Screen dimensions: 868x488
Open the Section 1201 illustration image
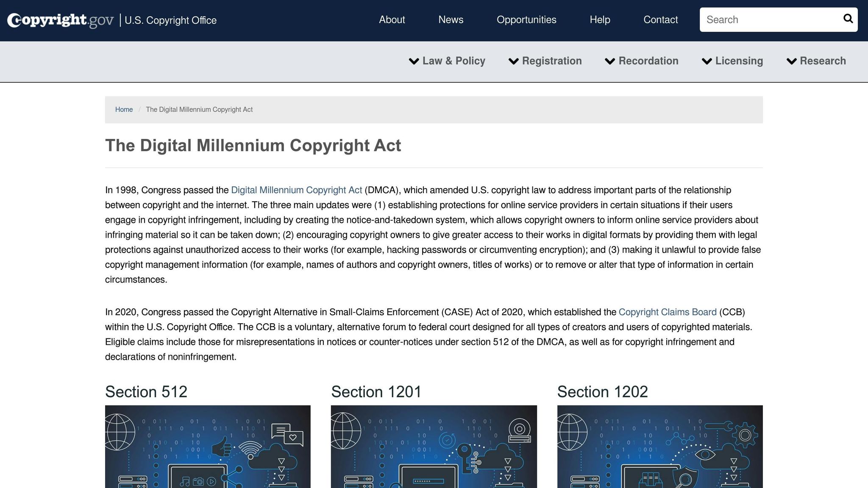[x=434, y=446]
